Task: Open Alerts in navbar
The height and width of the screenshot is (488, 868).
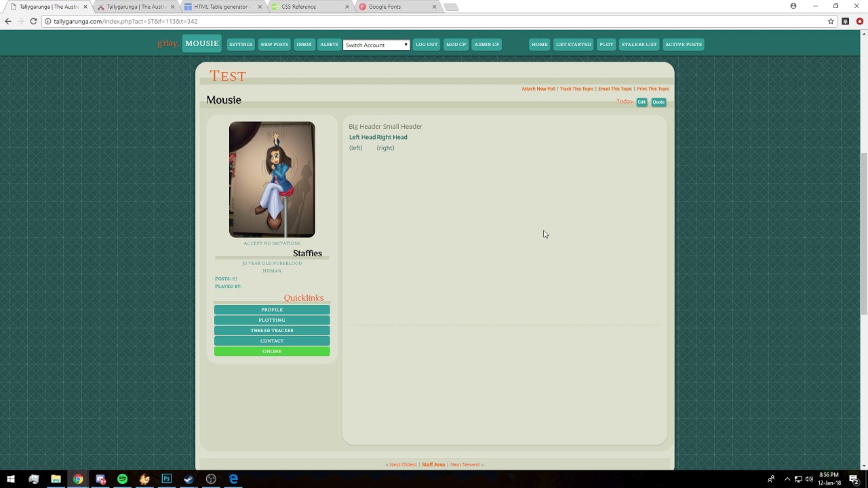Action: point(329,45)
